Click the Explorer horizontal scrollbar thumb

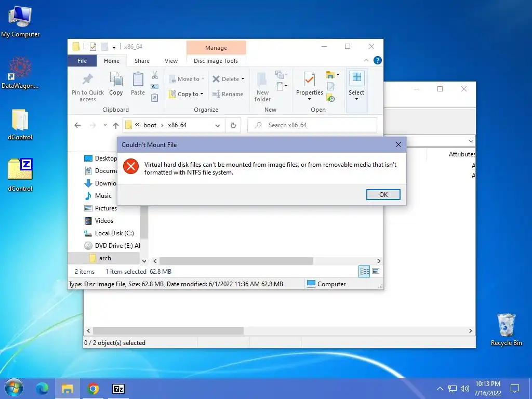[236, 261]
